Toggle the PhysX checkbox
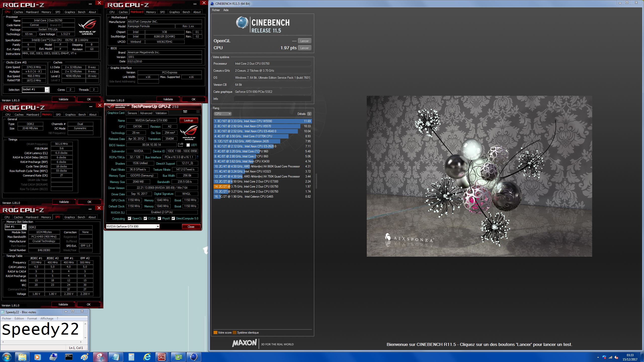Screen dimensions: 644x362 point(159,218)
